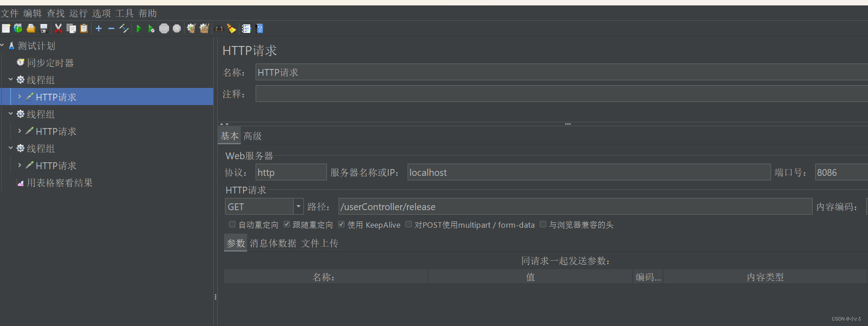Expand the second HTTP请求 node
Screen dimensions: 868x326
tap(19, 131)
